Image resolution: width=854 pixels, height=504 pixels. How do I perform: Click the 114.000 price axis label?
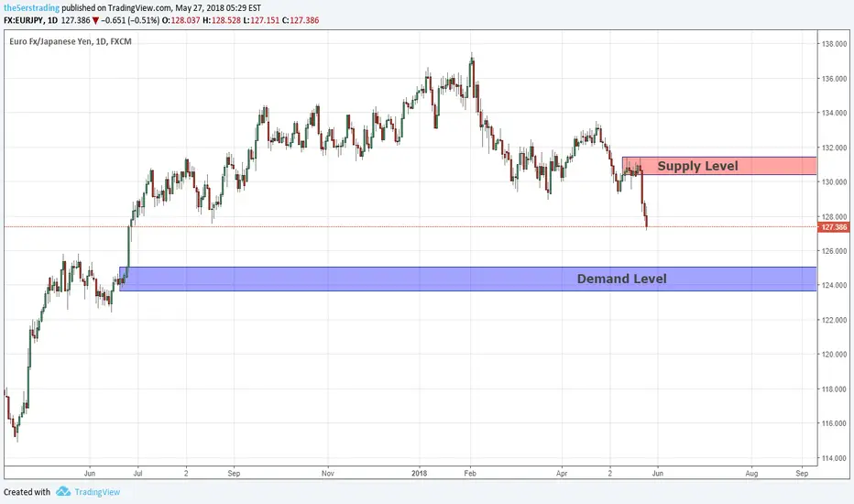[835, 458]
